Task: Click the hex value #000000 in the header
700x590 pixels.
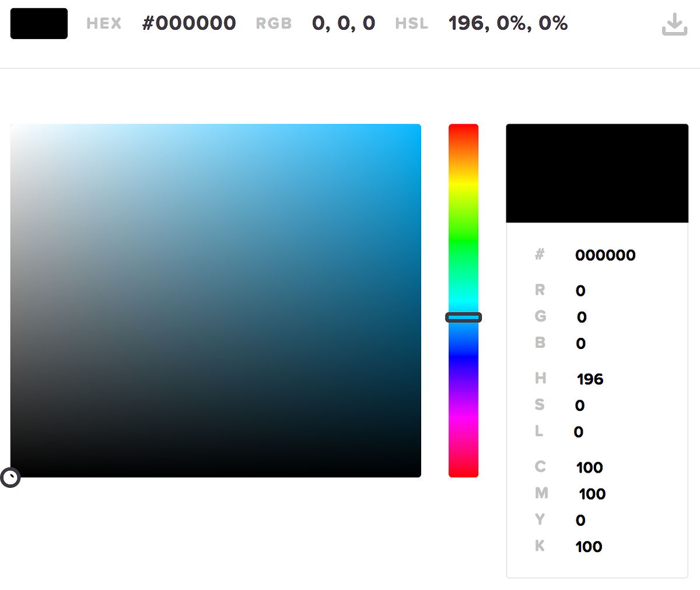Action: point(189,23)
